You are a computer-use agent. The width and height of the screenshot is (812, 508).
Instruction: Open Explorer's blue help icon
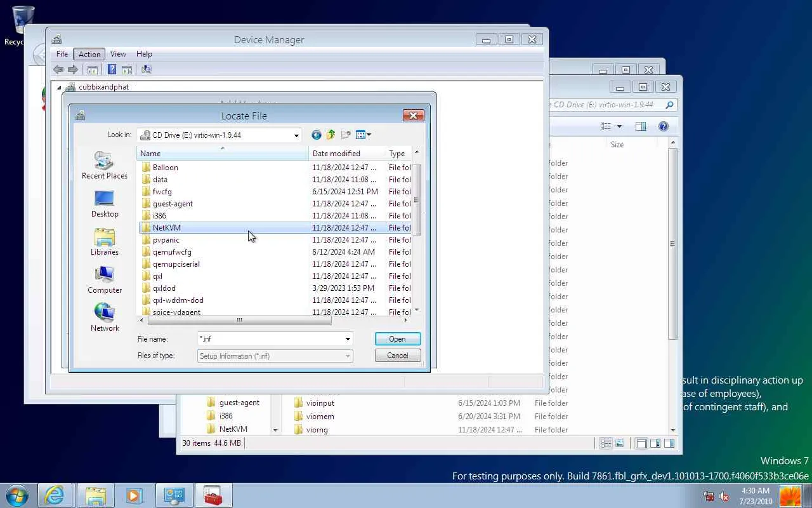[x=664, y=126]
